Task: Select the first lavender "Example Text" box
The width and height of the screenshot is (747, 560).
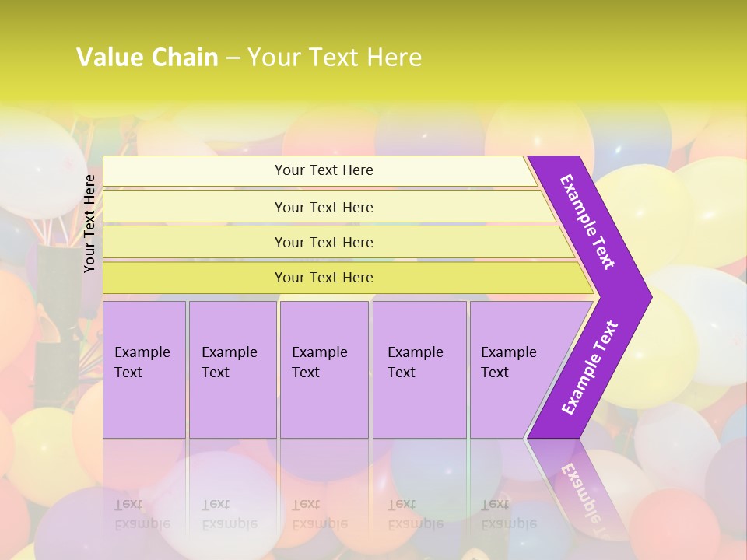Action: click(143, 362)
